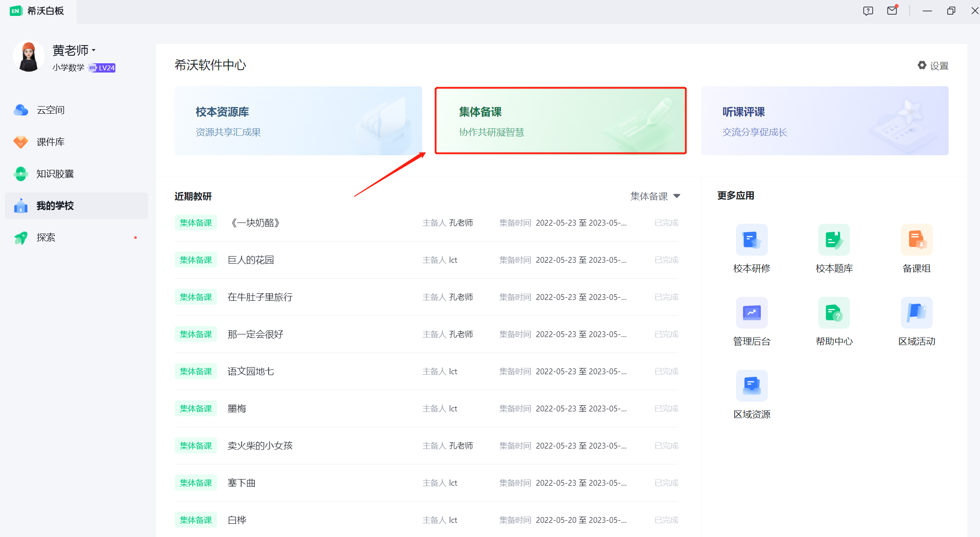Open the 墨梅 lesson row
The width and height of the screenshot is (980, 537).
click(x=427, y=409)
